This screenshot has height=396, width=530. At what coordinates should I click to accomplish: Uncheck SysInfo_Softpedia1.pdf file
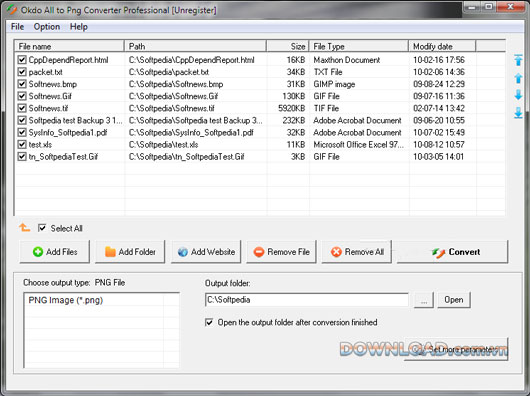click(22, 132)
